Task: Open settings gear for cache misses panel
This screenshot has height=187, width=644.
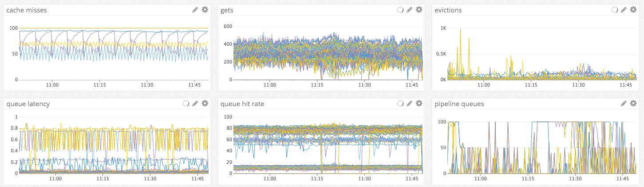Action: tap(205, 10)
